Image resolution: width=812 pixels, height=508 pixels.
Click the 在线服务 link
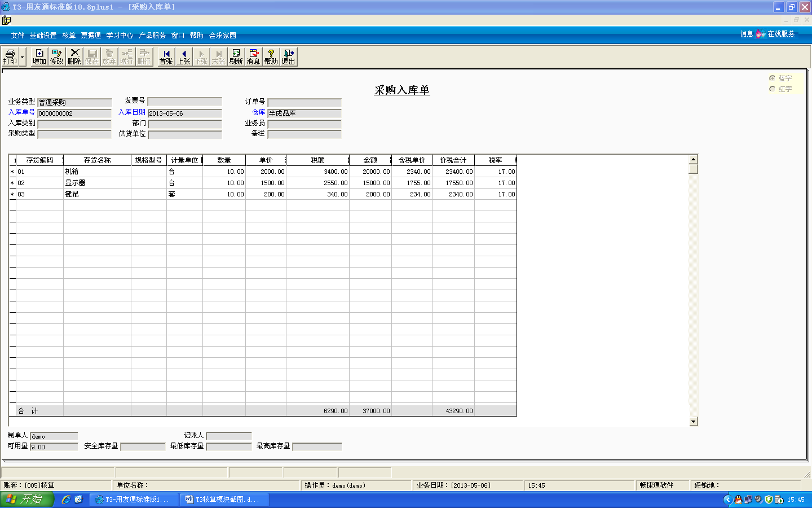pyautogui.click(x=781, y=34)
